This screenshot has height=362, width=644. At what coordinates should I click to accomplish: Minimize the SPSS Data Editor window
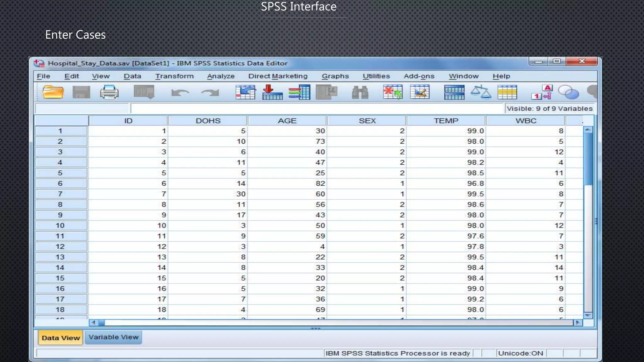tap(538, 62)
